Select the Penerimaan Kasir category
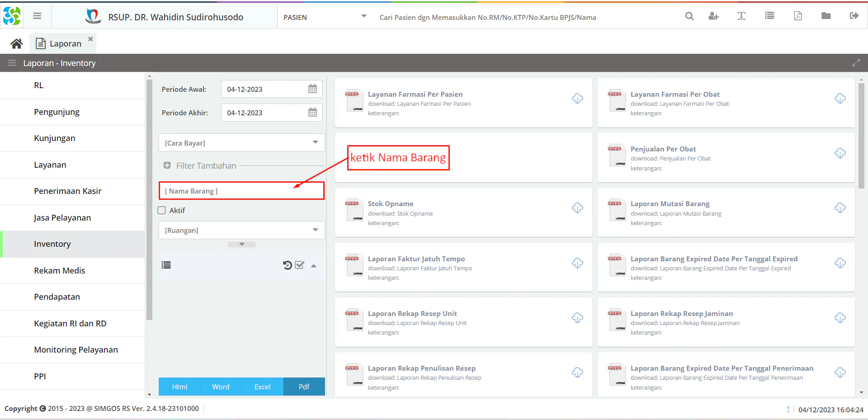 72,191
